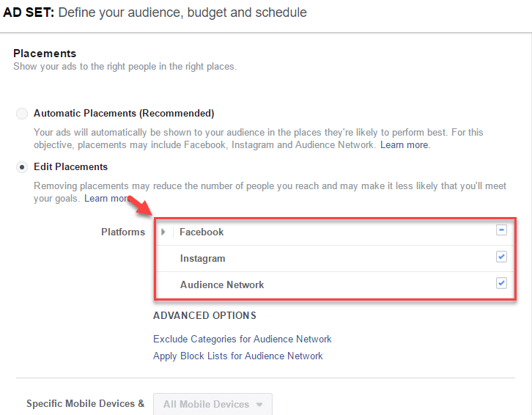
Task: Click the Facebook platform label
Action: 202,232
